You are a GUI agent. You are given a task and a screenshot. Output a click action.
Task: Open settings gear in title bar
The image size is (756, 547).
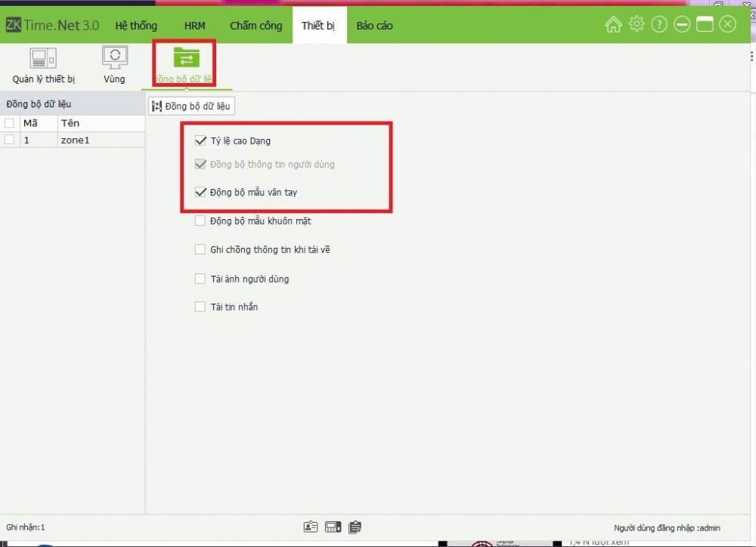pos(637,25)
